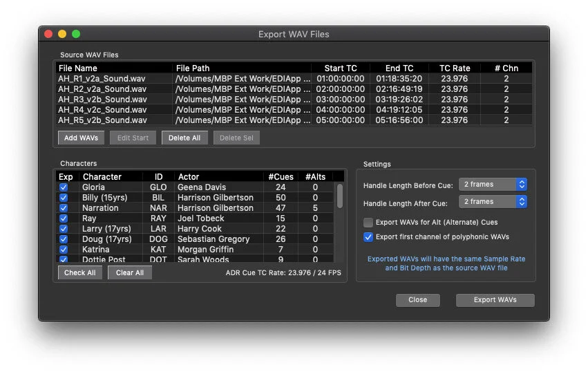Toggle the Katrina export checkbox

(64, 250)
